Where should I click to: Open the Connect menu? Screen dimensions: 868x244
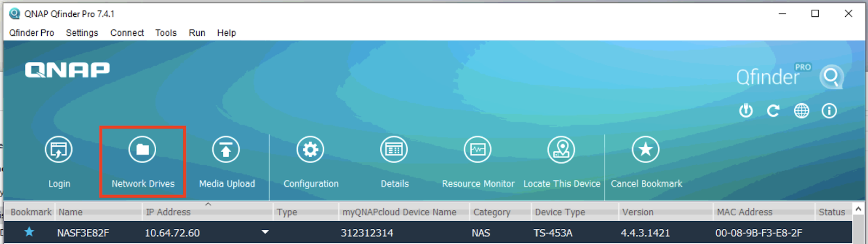coord(127,33)
